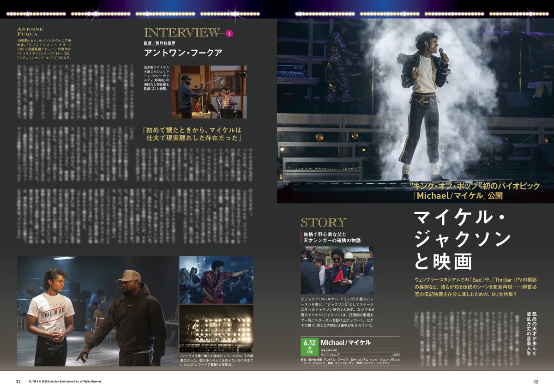Click the credits line starting 監督/製作総指揮

(350, 361)
